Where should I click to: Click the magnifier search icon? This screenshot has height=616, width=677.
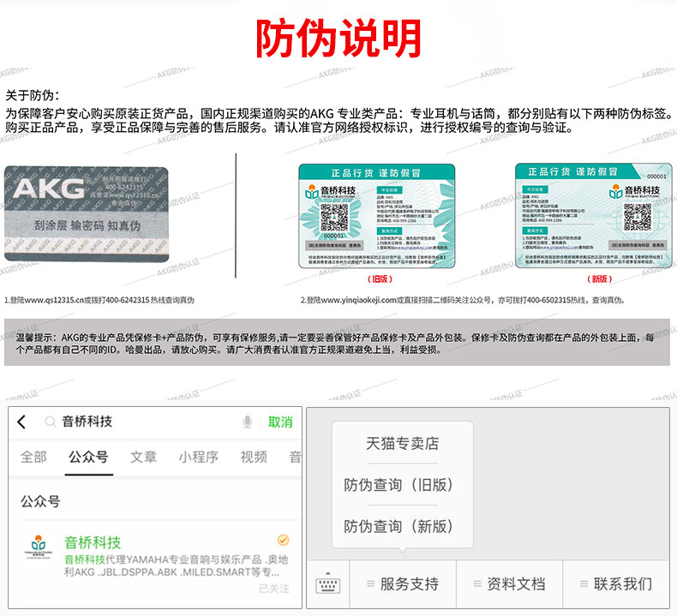(x=51, y=422)
